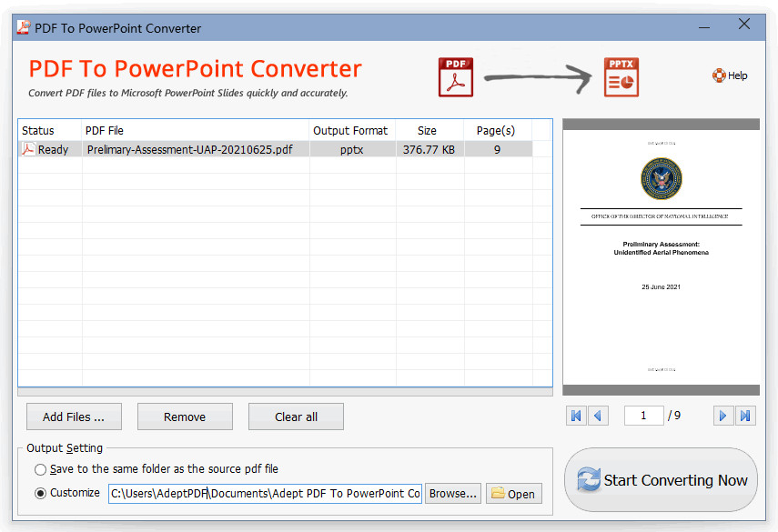Viewport: 778px width, 532px height.
Task: Click the pptx output format cell
Action: (x=352, y=149)
